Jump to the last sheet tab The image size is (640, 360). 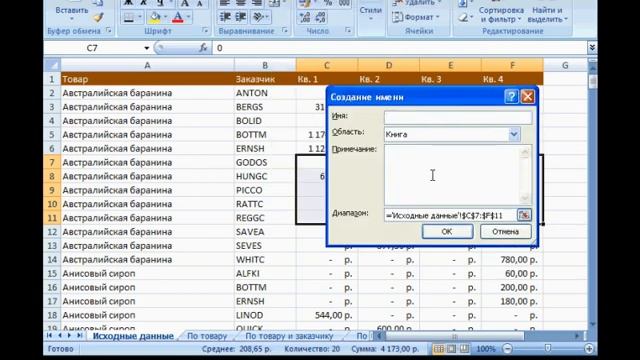pyautogui.click(x=79, y=336)
